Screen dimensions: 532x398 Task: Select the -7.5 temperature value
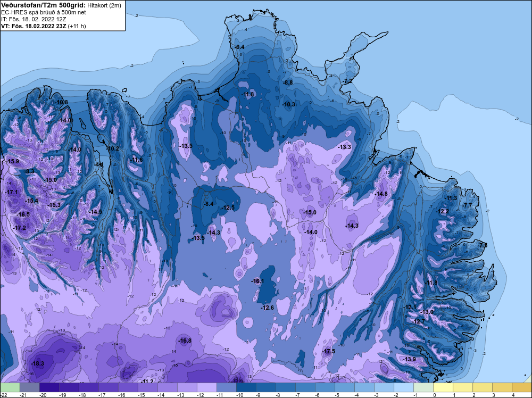point(482,245)
